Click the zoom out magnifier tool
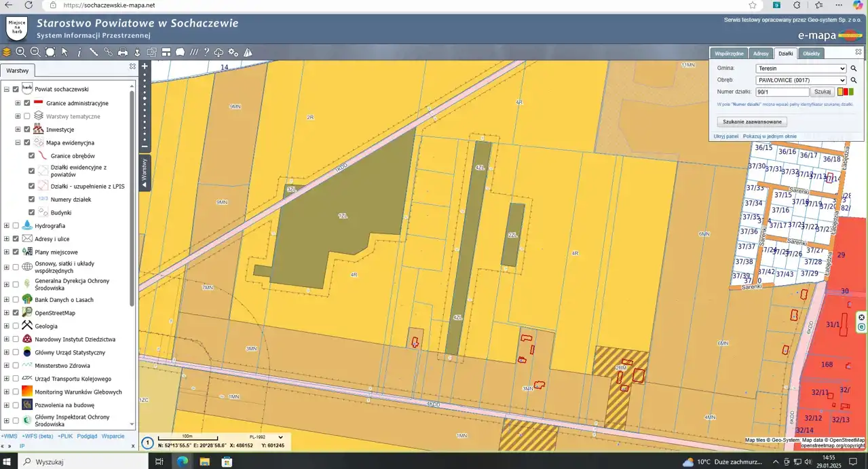Screen dimensions: 868x469 [x=35, y=52]
